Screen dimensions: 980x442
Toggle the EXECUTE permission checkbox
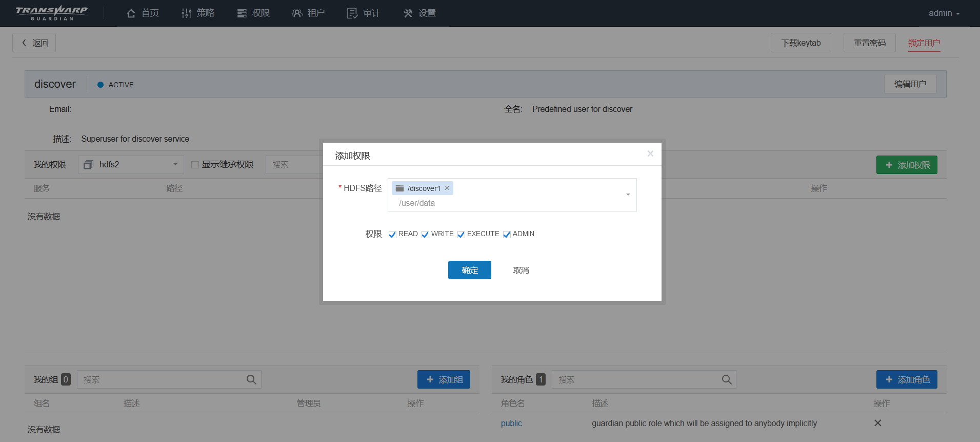[461, 234]
